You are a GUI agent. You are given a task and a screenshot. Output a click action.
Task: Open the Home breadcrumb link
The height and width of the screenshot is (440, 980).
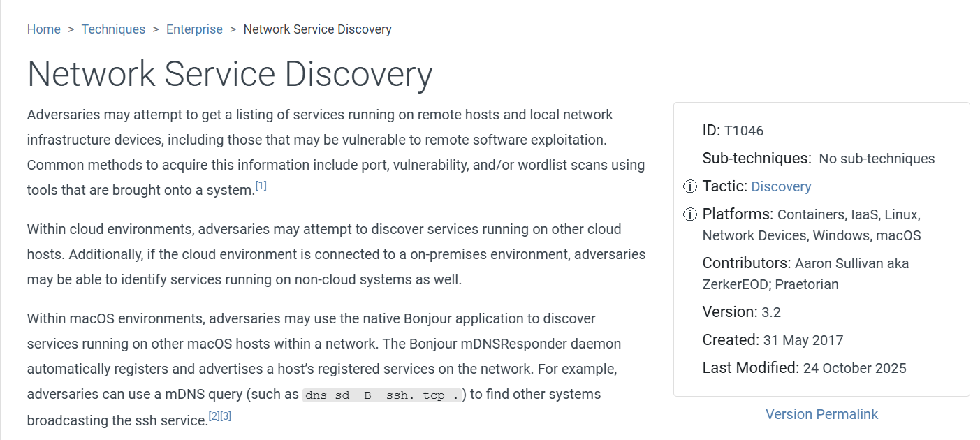(44, 29)
